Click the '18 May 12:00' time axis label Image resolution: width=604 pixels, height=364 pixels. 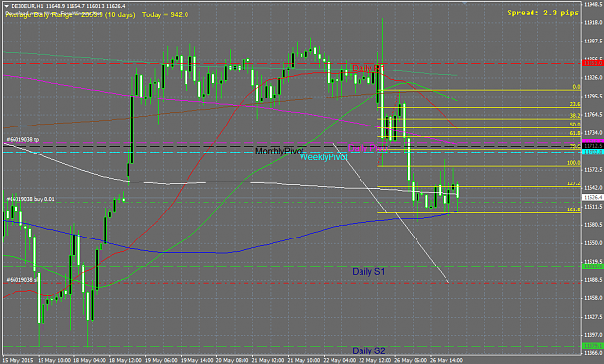[126, 360]
